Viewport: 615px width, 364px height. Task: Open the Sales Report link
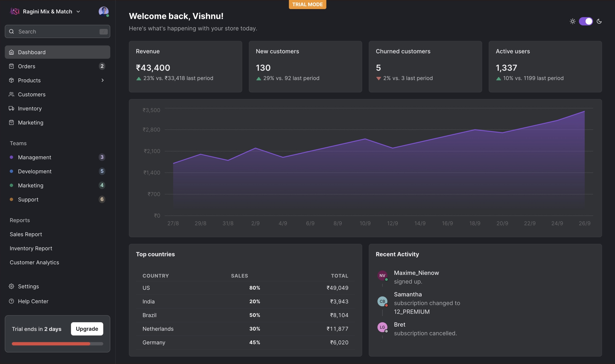pyautogui.click(x=26, y=234)
